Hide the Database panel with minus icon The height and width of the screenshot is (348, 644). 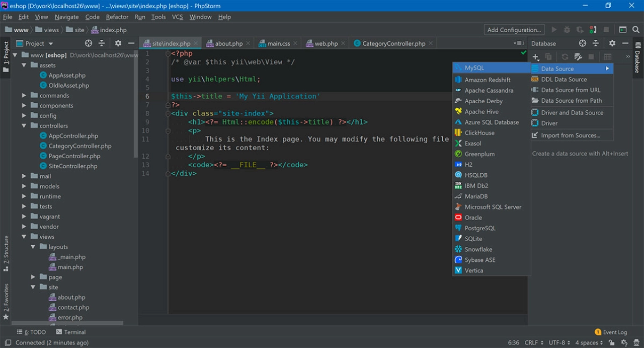point(625,43)
